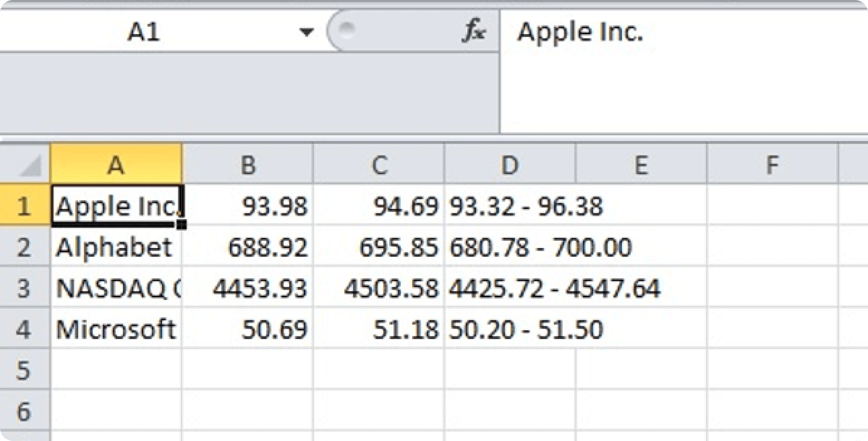Select row 6 header
Viewport: 868px width, 441px height.
click(x=25, y=411)
